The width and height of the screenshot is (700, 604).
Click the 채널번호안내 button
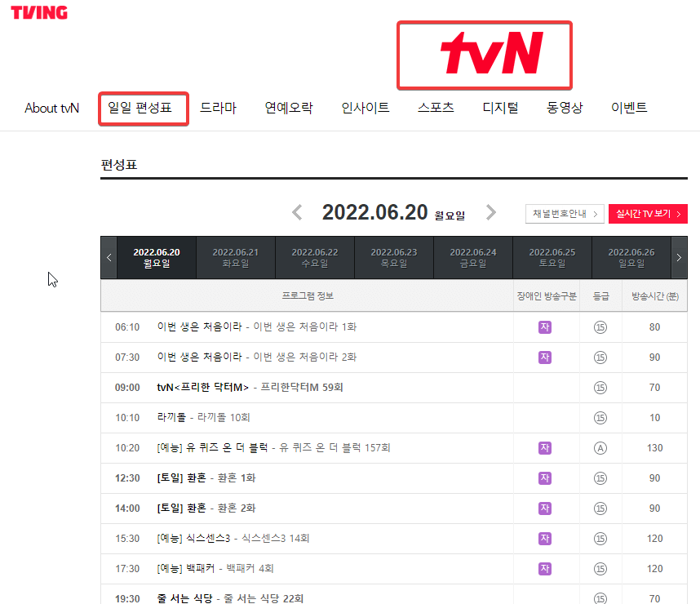(565, 214)
